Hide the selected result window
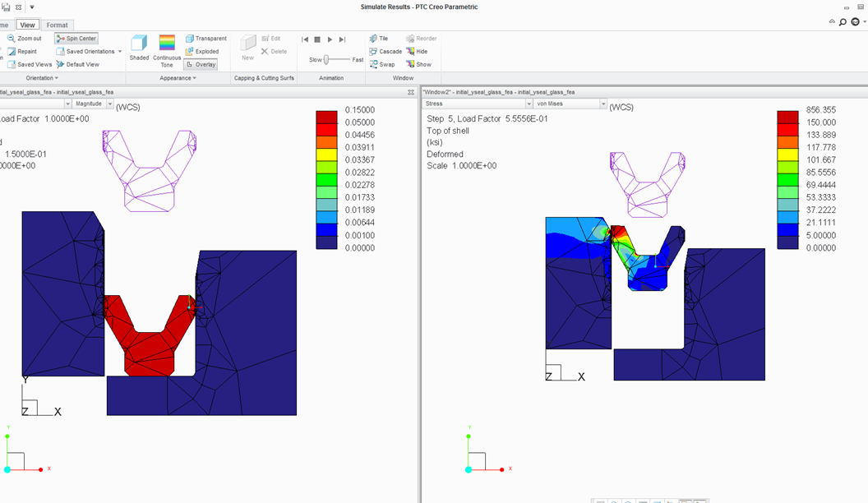The image size is (868, 503). point(417,52)
